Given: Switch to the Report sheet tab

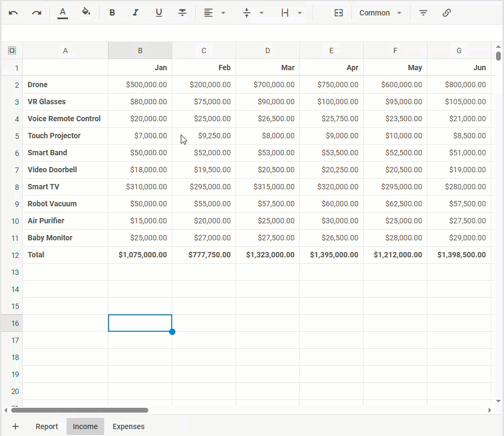Looking at the screenshot, I should click(x=47, y=426).
